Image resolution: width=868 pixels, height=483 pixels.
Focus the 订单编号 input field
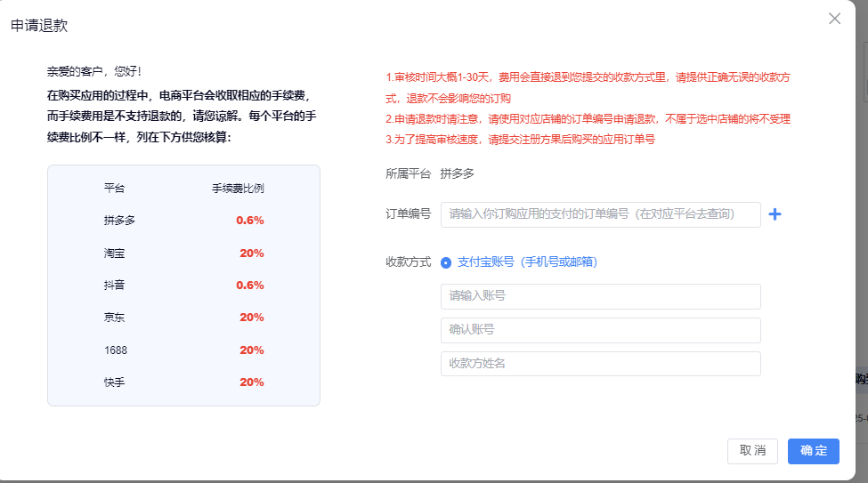pos(600,214)
